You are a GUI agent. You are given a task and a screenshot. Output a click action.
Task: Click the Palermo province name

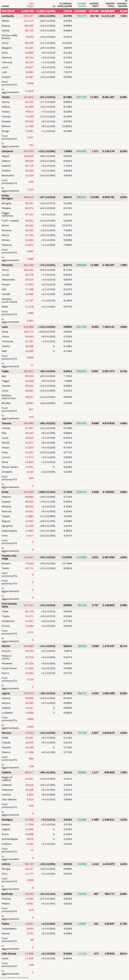[x=7, y=497]
